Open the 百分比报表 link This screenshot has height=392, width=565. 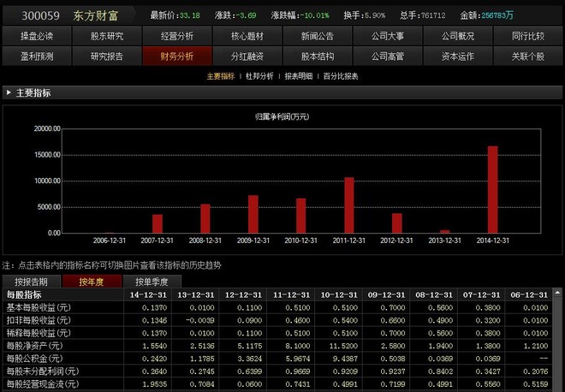(341, 76)
